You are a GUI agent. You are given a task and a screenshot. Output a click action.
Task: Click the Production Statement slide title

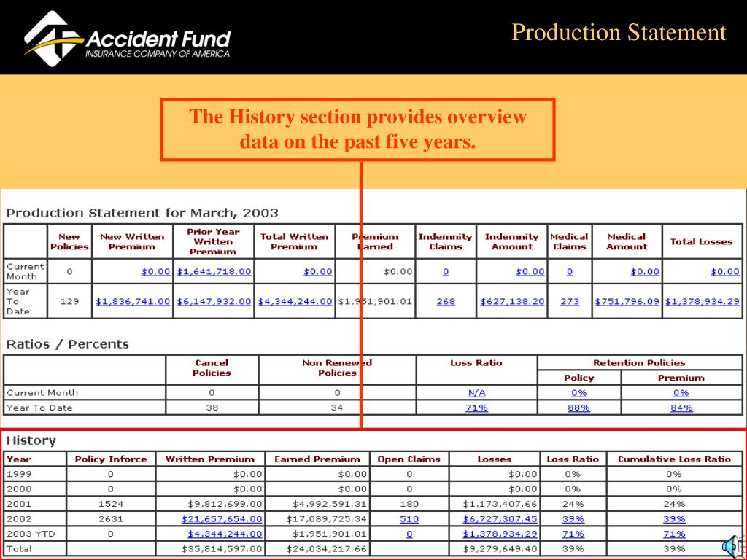(619, 32)
